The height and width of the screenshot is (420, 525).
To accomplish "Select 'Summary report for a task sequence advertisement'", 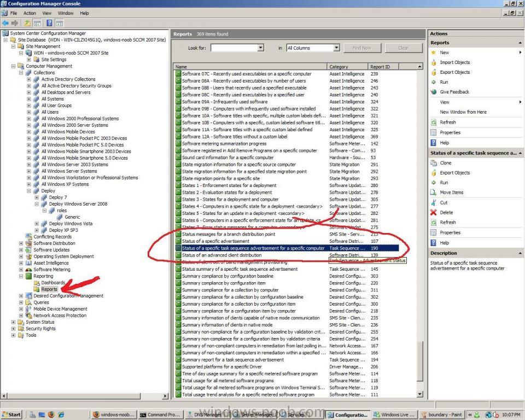I will tap(233, 360).
